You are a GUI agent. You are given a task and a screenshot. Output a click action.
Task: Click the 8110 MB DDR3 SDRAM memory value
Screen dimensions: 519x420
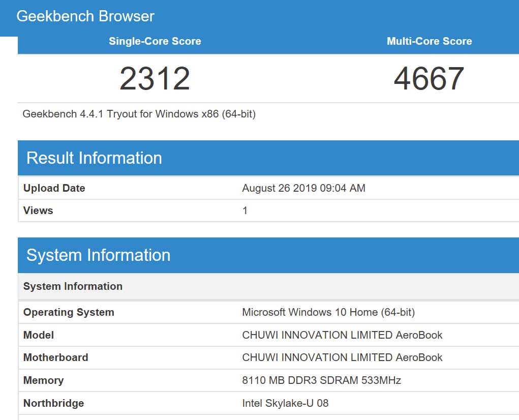click(x=321, y=380)
